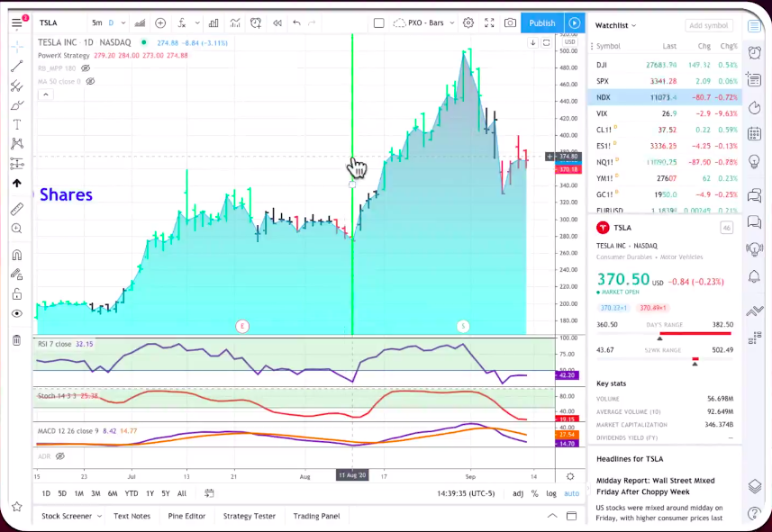Select the pitchfork drawing tool
Screen dimensions: 772x532
pos(17,86)
